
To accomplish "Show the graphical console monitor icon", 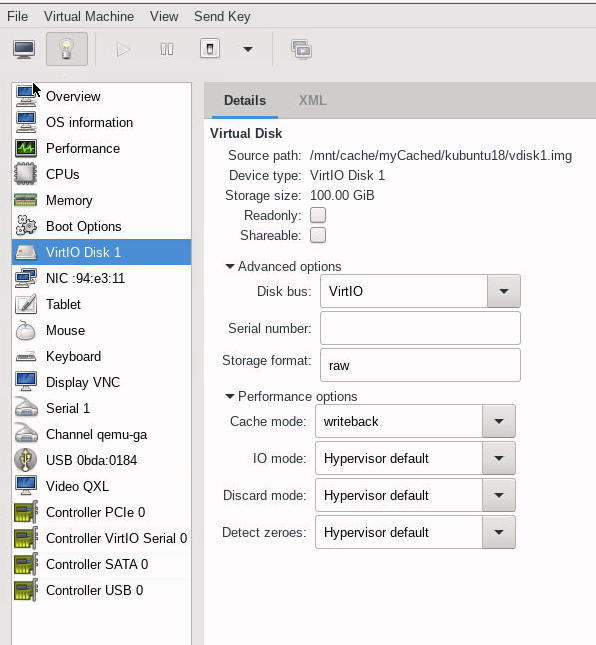I will tap(24, 49).
